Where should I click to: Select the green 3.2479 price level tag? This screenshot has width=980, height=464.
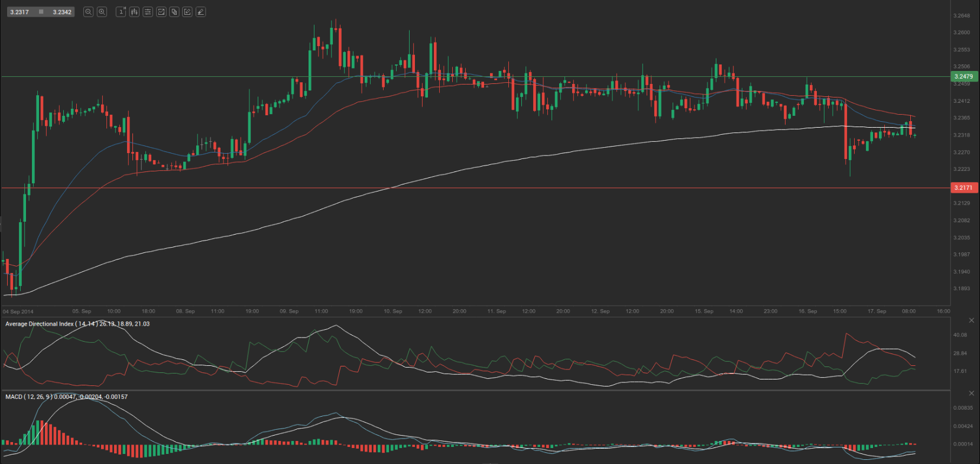963,76
